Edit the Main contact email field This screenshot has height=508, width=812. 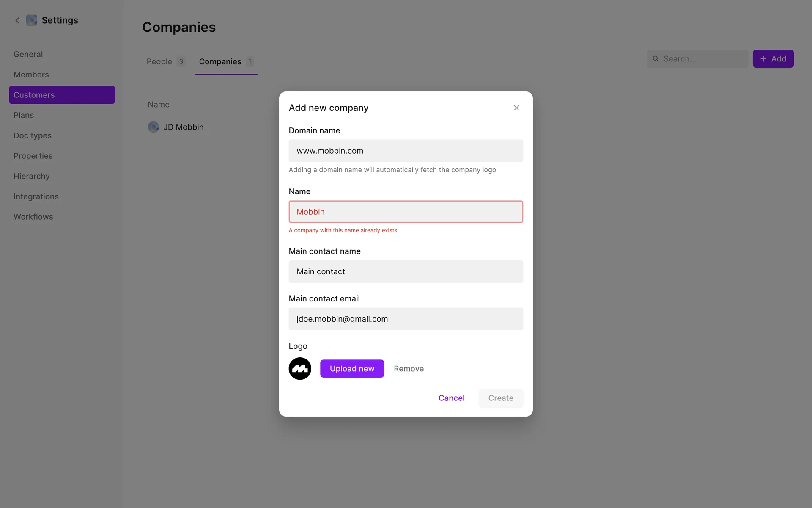coord(406,319)
